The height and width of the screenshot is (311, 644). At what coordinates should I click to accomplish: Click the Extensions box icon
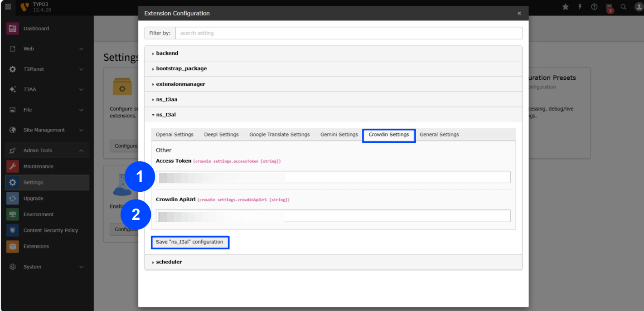(13, 246)
